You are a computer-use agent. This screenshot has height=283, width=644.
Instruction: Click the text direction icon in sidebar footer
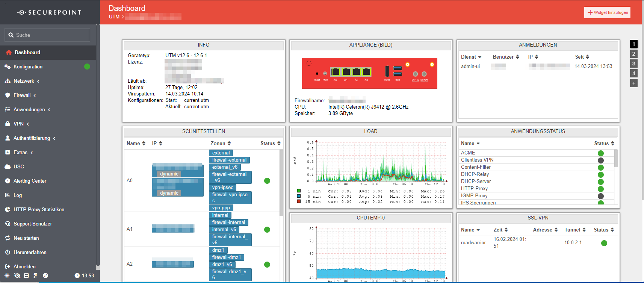pos(35,275)
